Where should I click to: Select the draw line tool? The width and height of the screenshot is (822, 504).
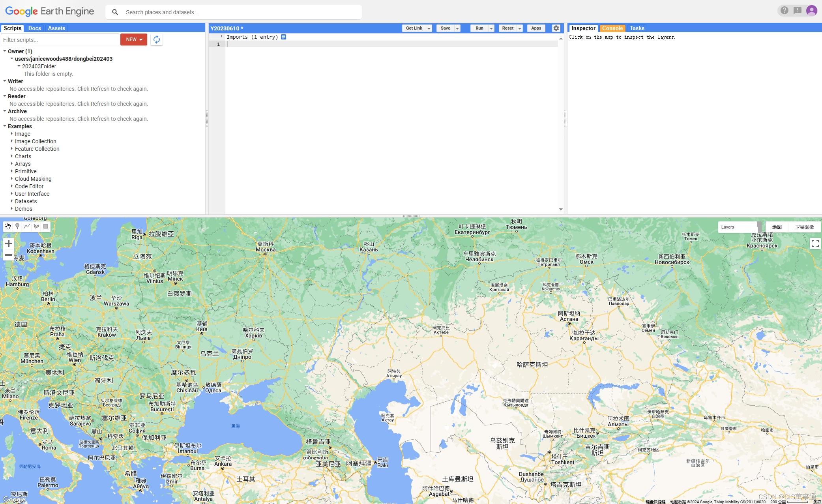(27, 227)
